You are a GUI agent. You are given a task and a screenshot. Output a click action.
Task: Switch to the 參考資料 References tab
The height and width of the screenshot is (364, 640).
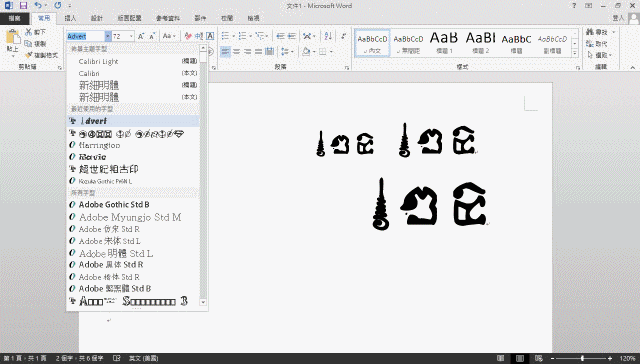[x=168, y=18]
